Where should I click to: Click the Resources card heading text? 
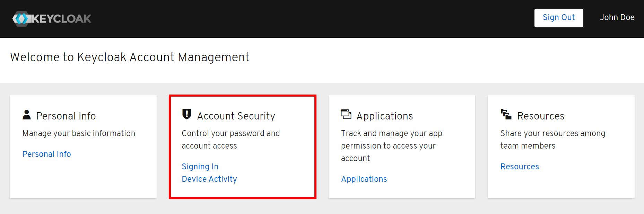click(541, 116)
